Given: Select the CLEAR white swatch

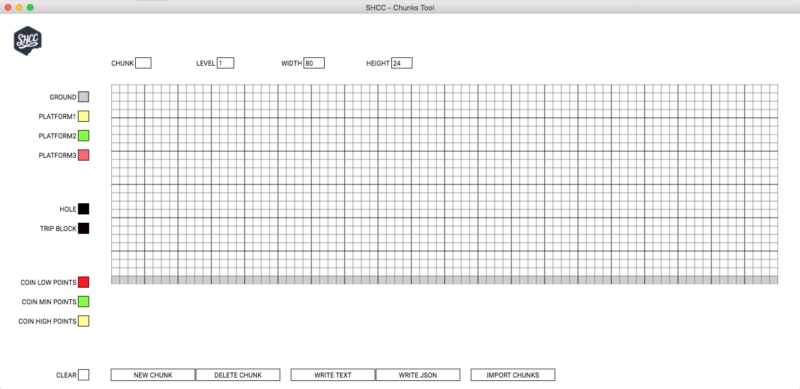Looking at the screenshot, I should (x=84, y=375).
